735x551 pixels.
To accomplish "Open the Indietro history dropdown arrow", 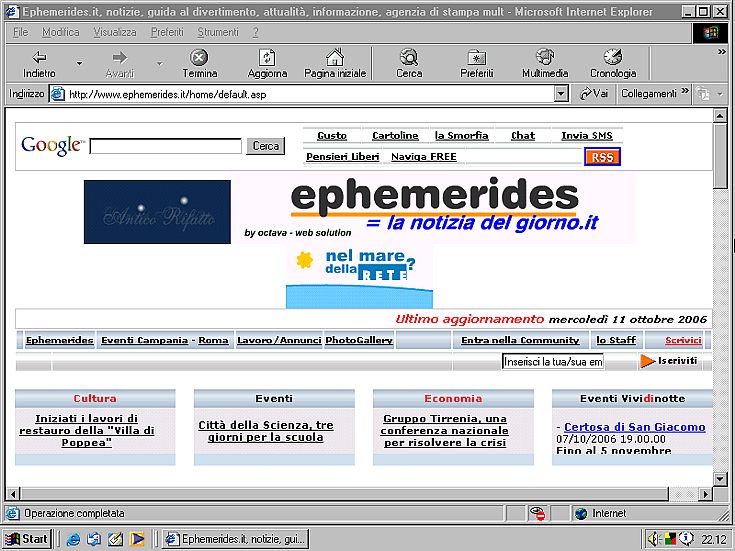I will pyautogui.click(x=79, y=64).
